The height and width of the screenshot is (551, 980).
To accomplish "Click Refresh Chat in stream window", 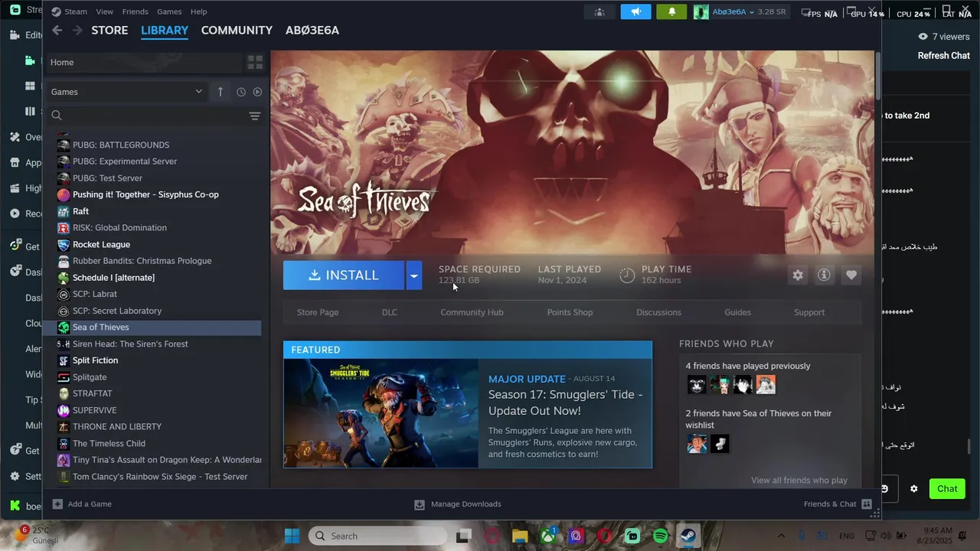I will click(944, 56).
